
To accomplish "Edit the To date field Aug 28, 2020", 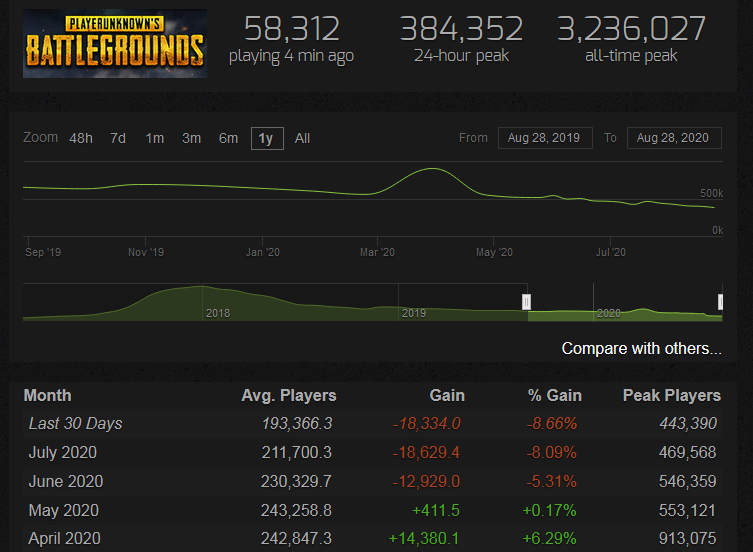I will 674,138.
